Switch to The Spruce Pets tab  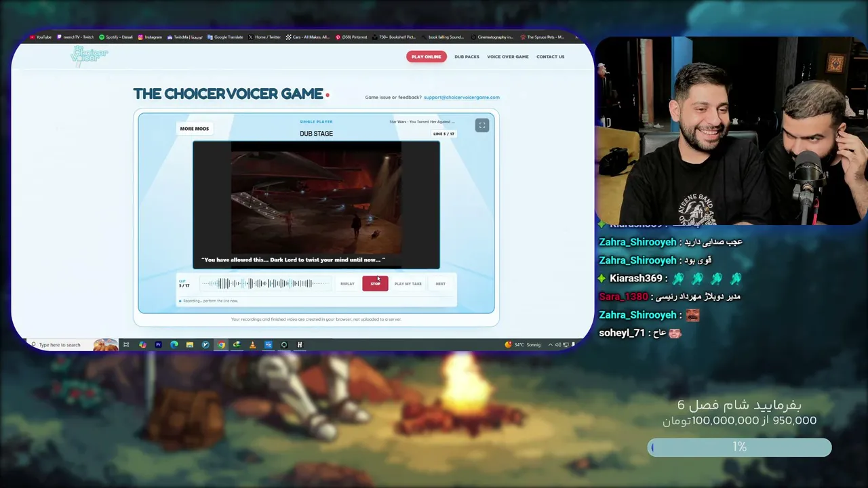(542, 37)
